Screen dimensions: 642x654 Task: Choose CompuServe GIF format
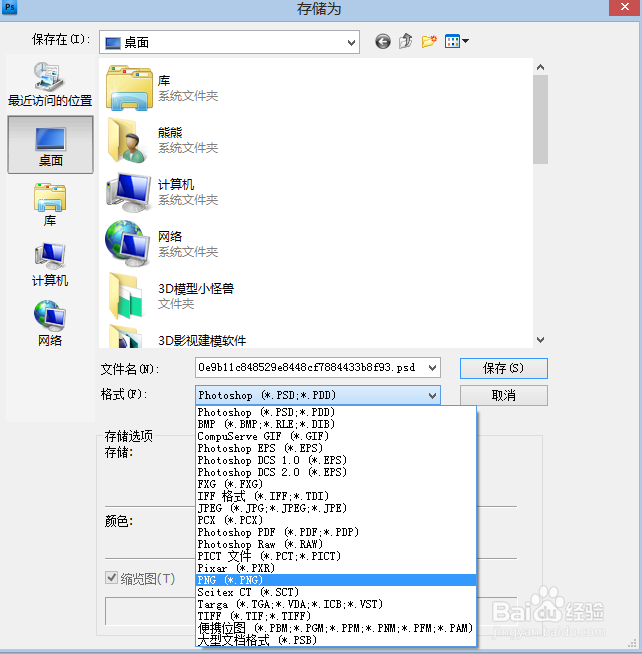[x=336, y=436]
